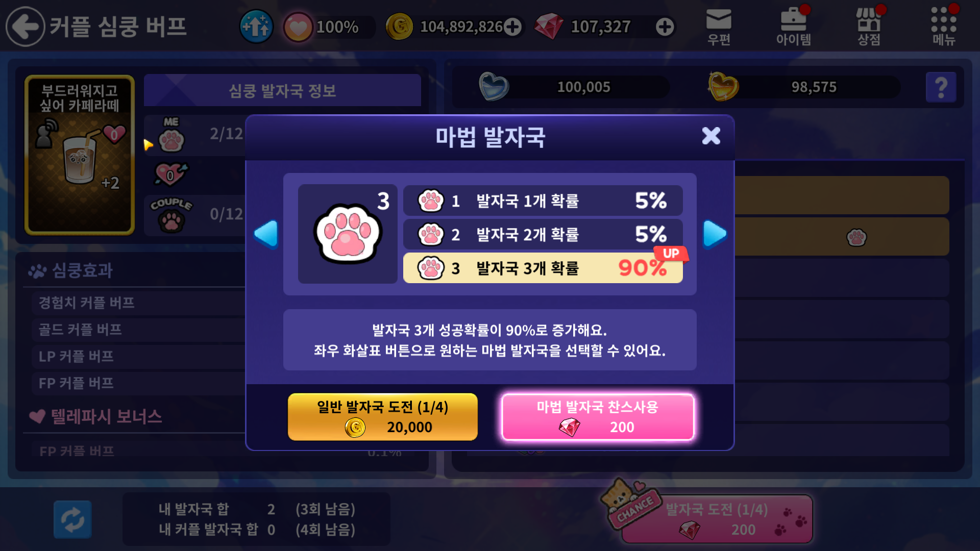Viewport: 980px width, 551px height.
Task: Tap the café latte card thumbnail
Action: tap(80, 155)
